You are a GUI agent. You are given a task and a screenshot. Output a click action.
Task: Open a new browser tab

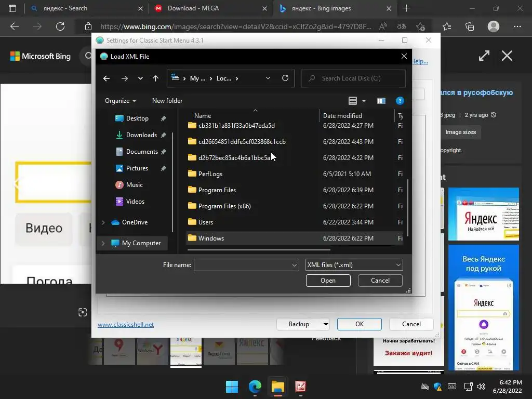(x=406, y=8)
